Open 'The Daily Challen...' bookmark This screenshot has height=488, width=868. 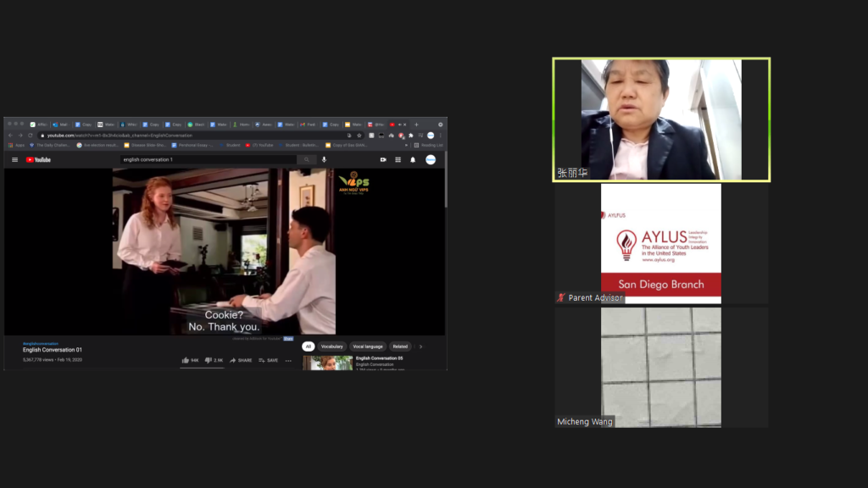tap(50, 146)
